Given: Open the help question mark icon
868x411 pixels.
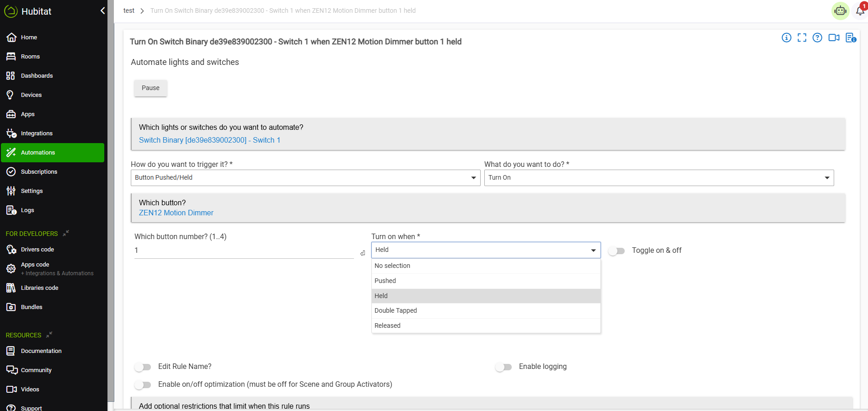Looking at the screenshot, I should pos(818,37).
